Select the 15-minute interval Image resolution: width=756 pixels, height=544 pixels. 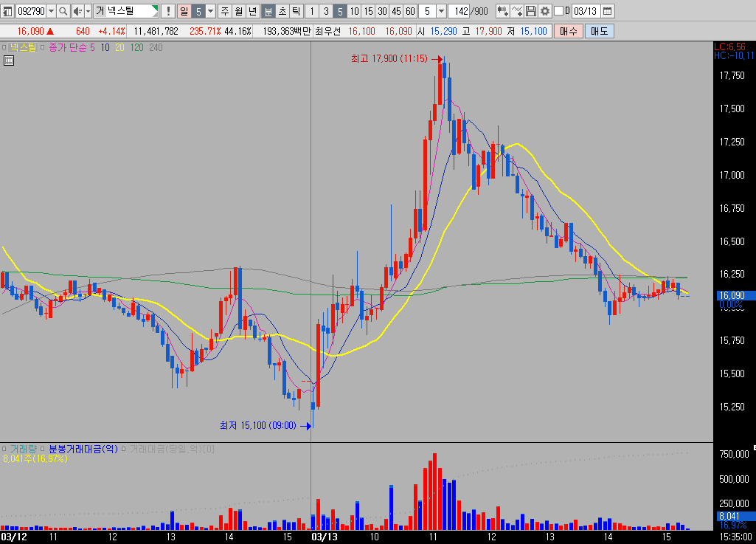click(368, 10)
